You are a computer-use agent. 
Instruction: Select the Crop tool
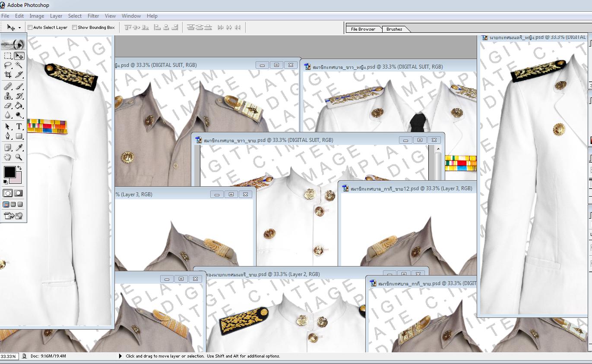pyautogui.click(x=8, y=75)
